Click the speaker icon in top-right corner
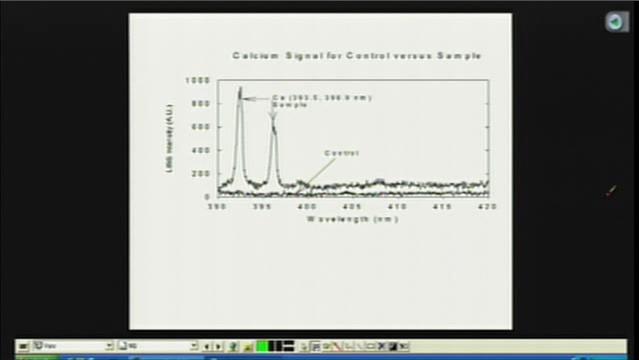This screenshot has height=360, width=639. click(x=617, y=21)
